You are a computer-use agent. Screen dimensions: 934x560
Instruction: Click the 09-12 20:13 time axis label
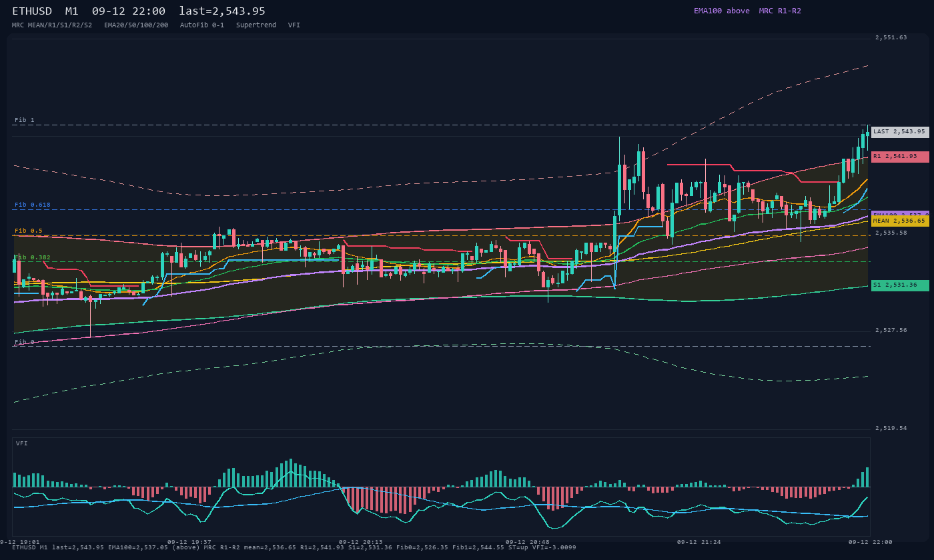(x=360, y=542)
